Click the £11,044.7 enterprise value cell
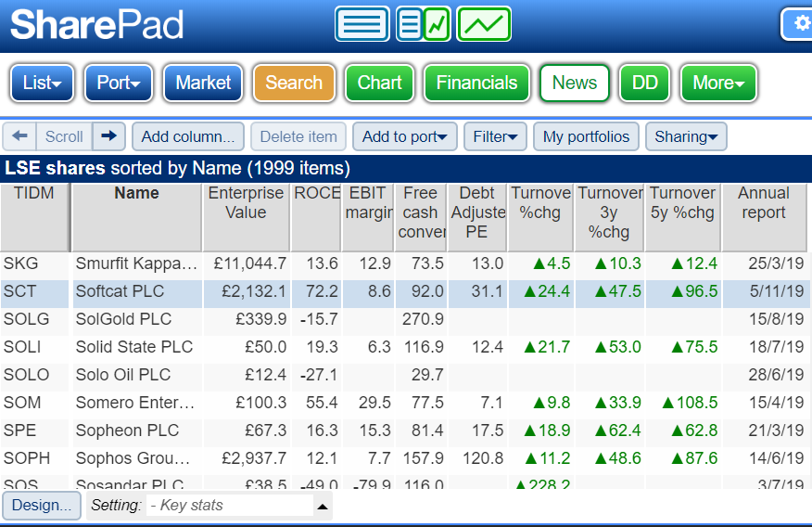Viewport: 812px width, 527px height. tap(246, 263)
